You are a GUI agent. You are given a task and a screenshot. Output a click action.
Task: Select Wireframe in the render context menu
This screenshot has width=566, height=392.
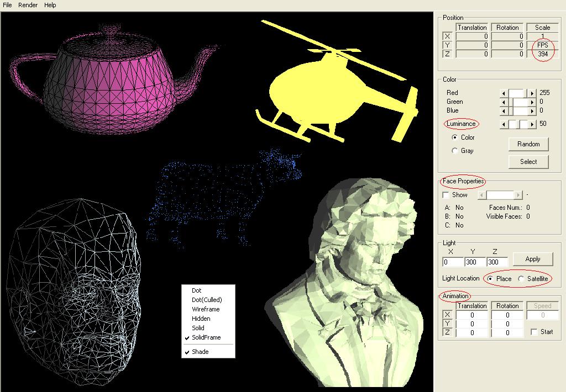206,309
